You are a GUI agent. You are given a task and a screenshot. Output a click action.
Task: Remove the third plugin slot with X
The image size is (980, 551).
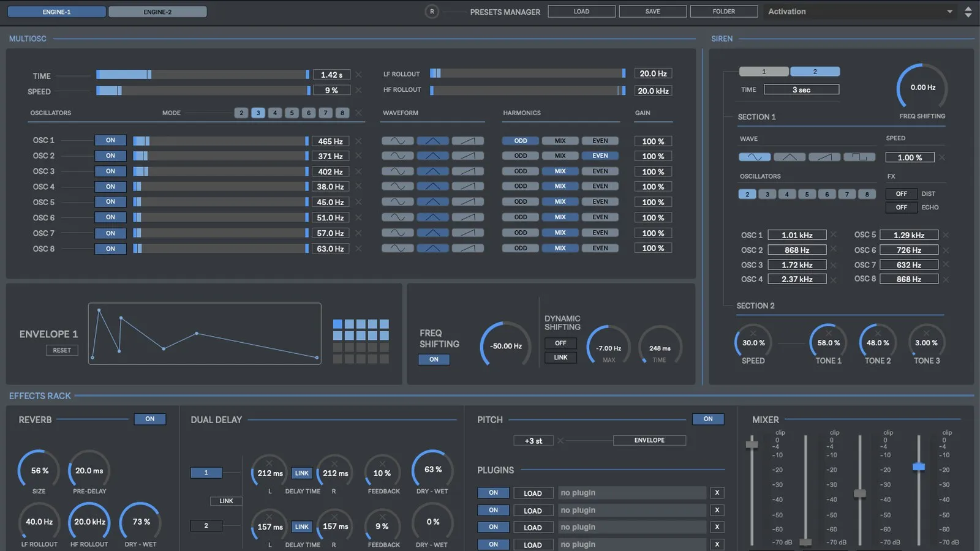point(717,527)
